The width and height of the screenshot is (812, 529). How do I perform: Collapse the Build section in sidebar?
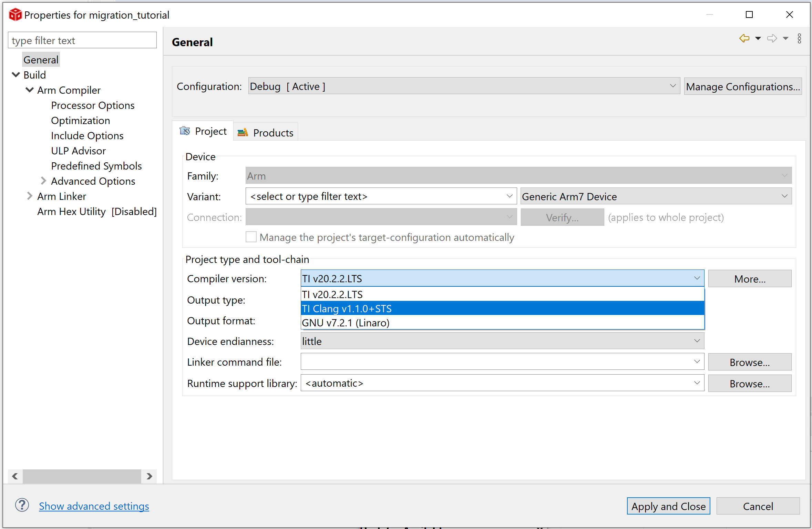pyautogui.click(x=15, y=74)
